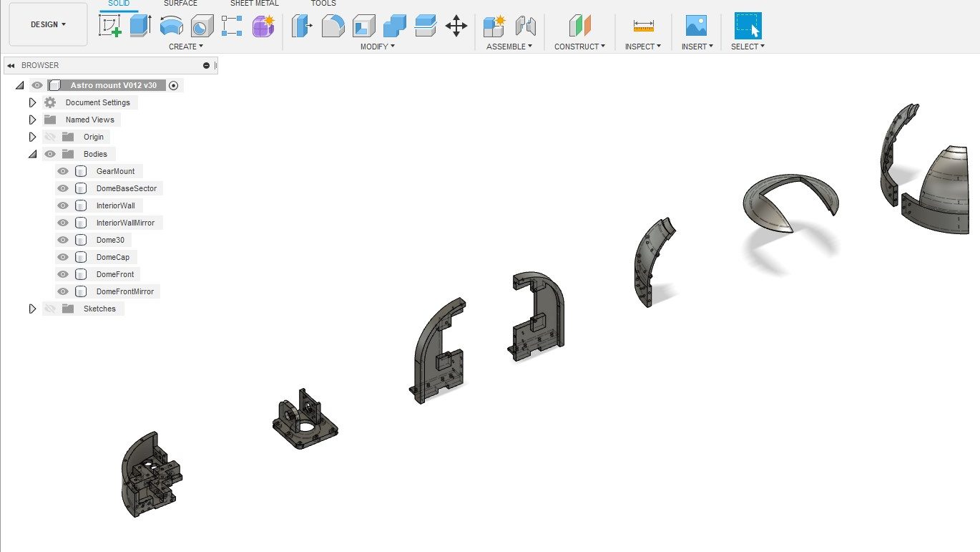Select the Revolve tool icon
The height and width of the screenshot is (552, 980).
[171, 26]
